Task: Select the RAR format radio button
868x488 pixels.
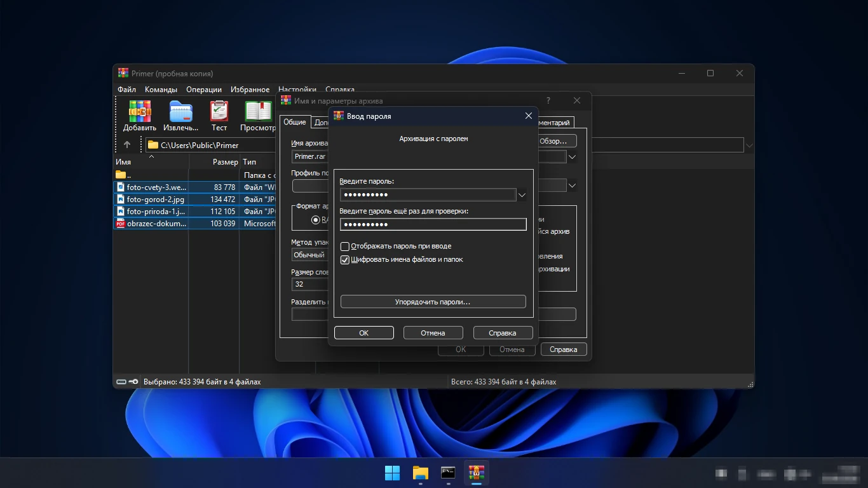Action: pyautogui.click(x=316, y=219)
